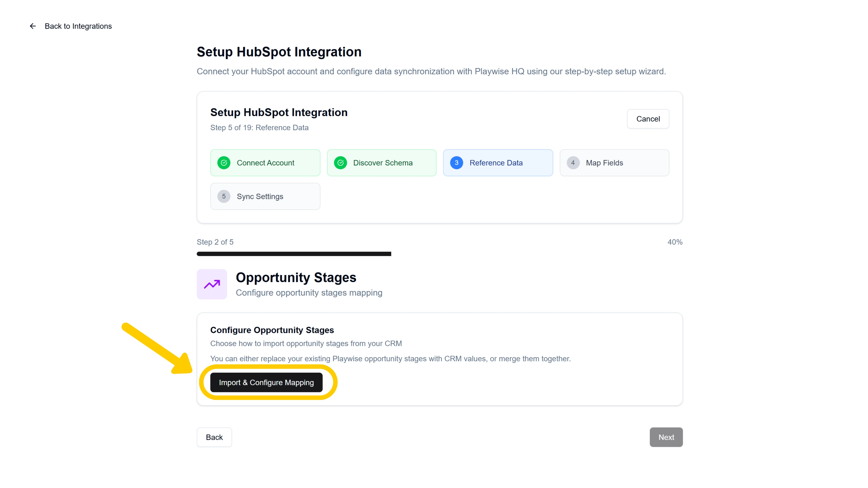Click the Step 2 of 5 label
Image resolution: width=868 pixels, height=488 pixels.
click(x=215, y=242)
